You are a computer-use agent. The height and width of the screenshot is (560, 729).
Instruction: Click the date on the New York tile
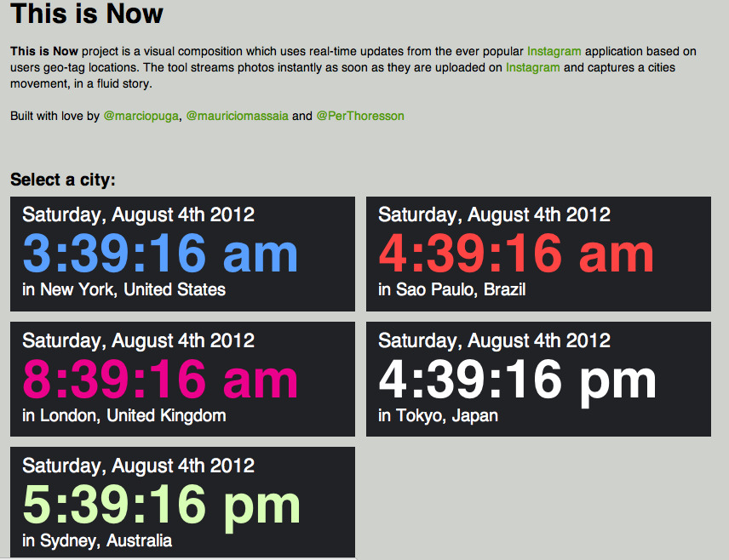click(x=139, y=214)
